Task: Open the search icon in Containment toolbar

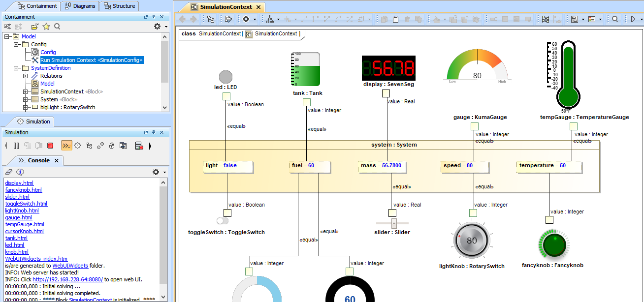Action: (57, 27)
